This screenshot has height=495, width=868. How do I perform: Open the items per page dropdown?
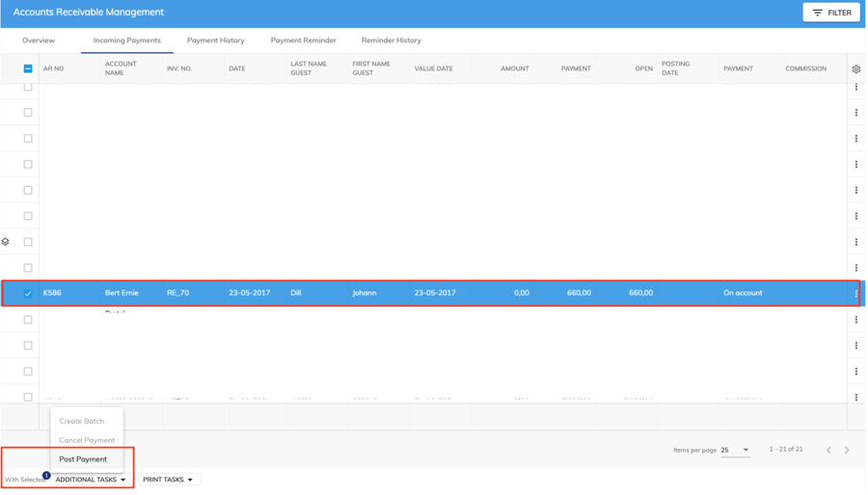[735, 450]
